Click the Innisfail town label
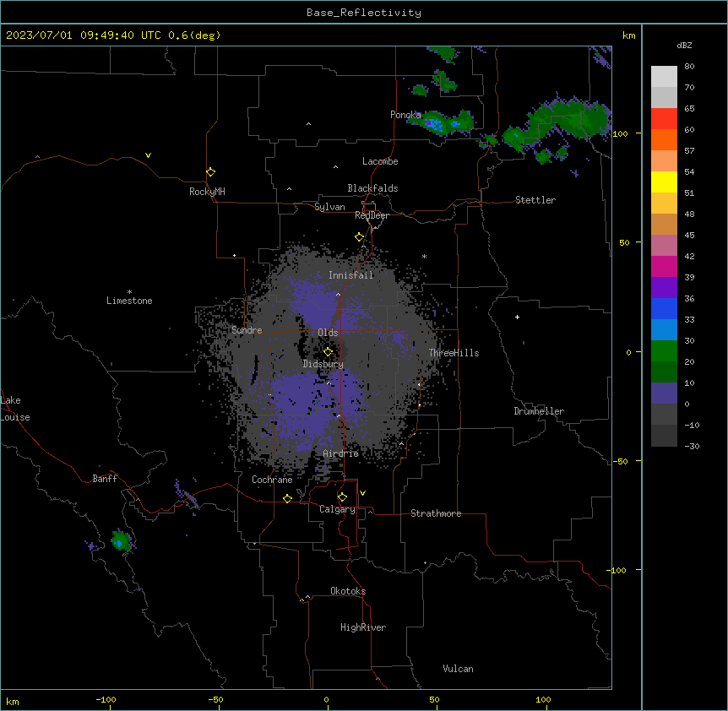728x711 pixels. tap(350, 275)
